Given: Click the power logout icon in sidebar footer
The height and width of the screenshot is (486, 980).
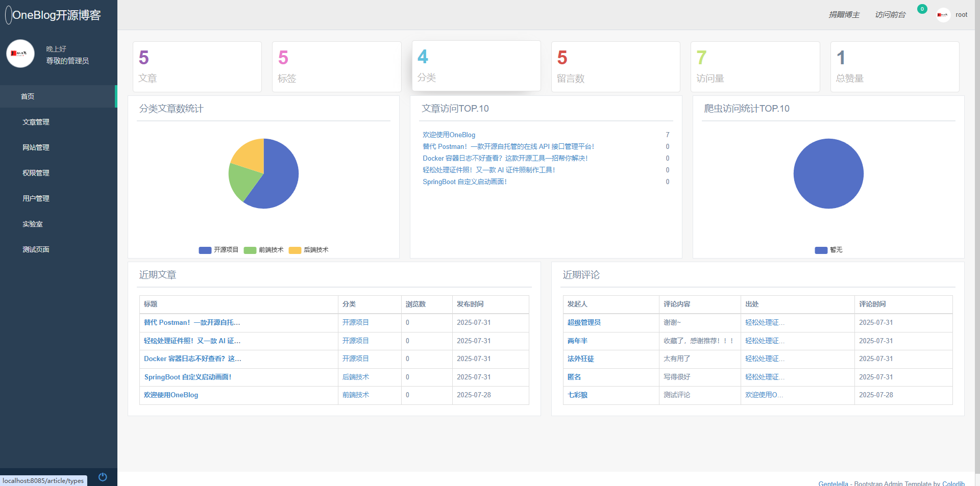Looking at the screenshot, I should [x=103, y=477].
